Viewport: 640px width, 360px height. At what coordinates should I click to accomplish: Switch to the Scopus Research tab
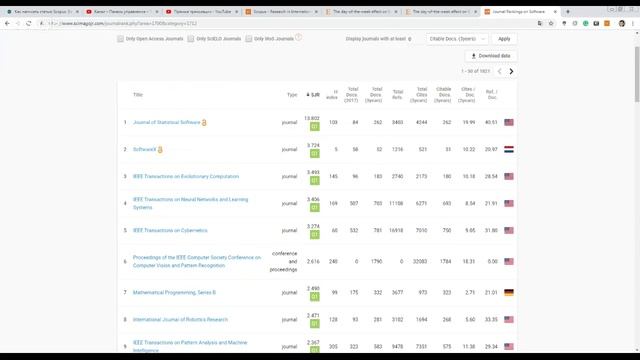point(282,12)
